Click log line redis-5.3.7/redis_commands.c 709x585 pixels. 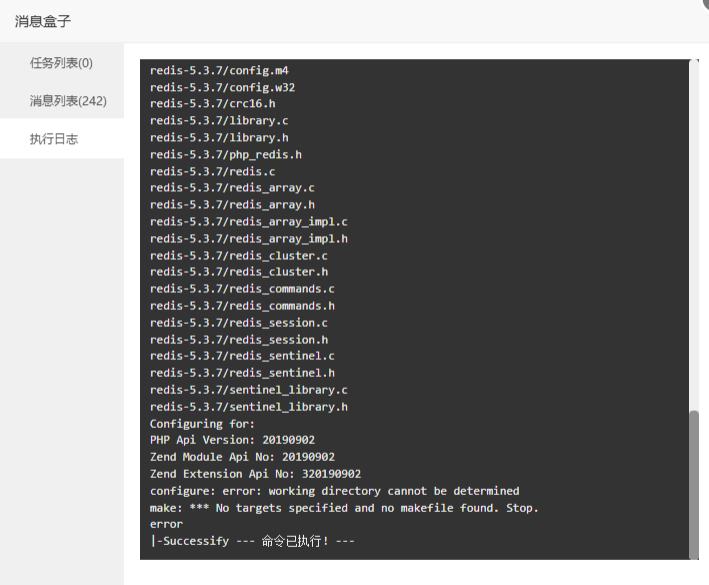pos(242,289)
